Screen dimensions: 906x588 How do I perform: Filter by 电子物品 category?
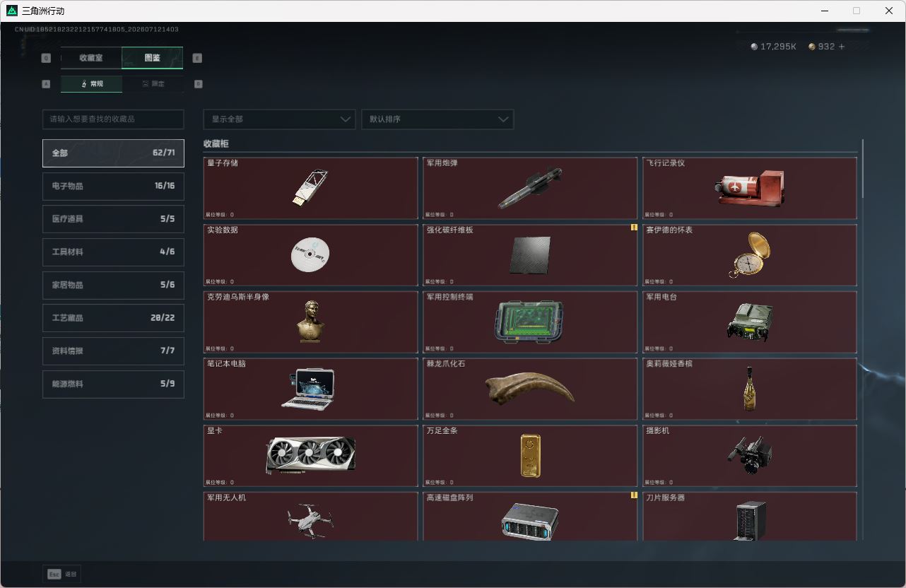113,186
